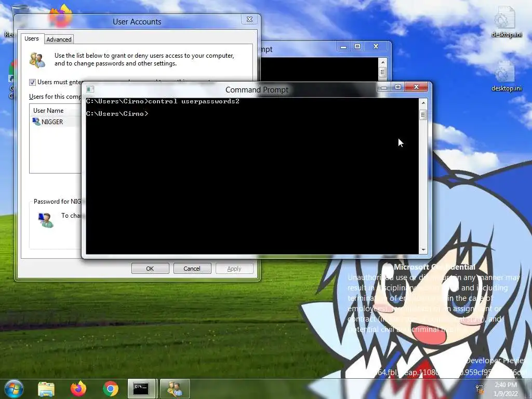
Task: Select the top desktop.ini desktop icon
Action: tap(506, 21)
